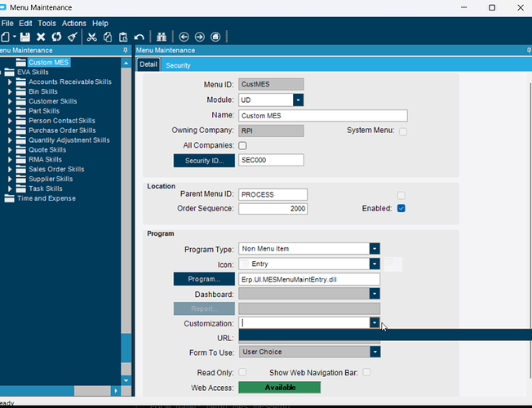This screenshot has width=532, height=408.
Task: Click the green Available web access indicator
Action: coord(280,388)
